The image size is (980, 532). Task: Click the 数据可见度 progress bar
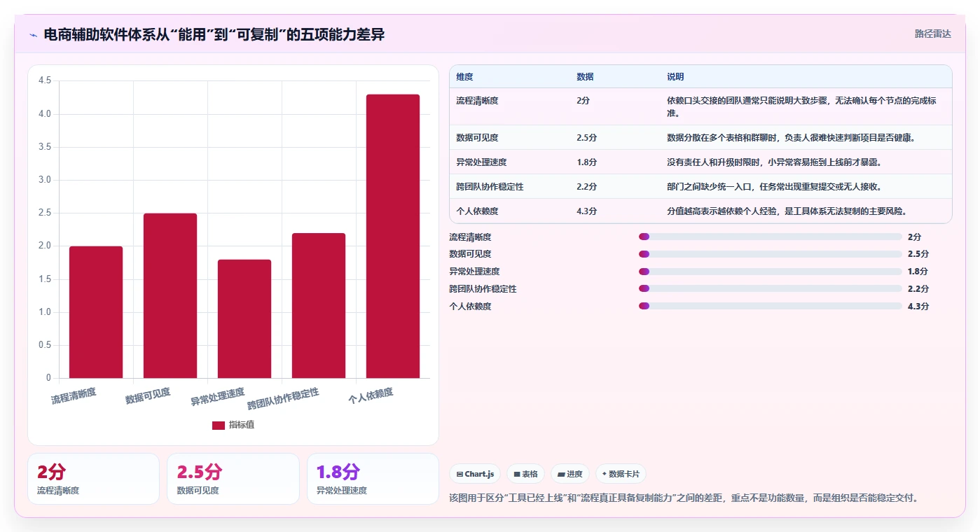tap(770, 254)
